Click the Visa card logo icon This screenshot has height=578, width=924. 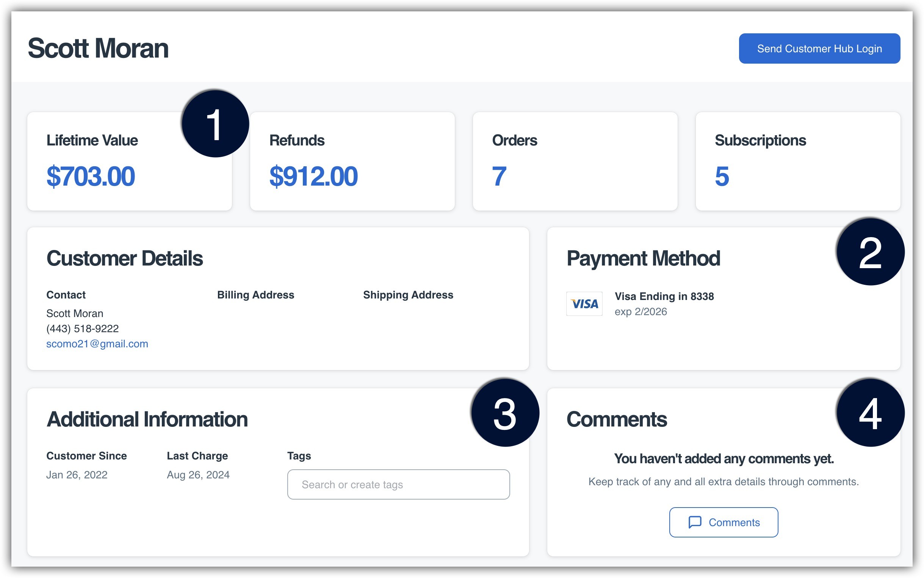(x=584, y=304)
